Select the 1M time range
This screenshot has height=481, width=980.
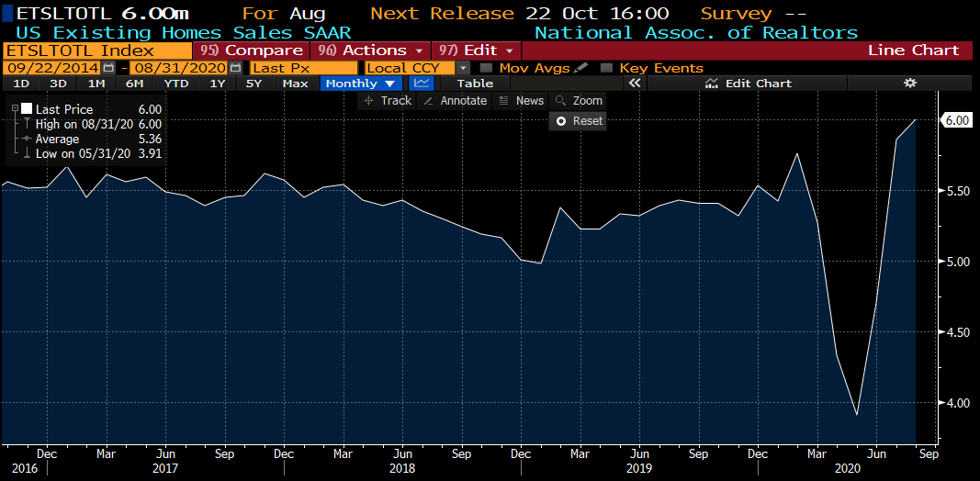tap(96, 84)
